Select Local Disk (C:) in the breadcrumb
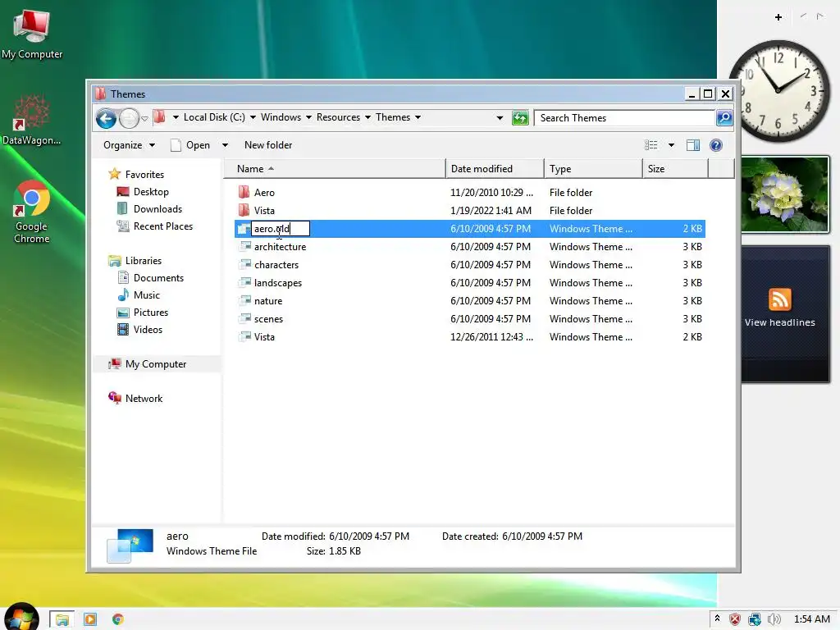The image size is (840, 630). pyautogui.click(x=214, y=117)
